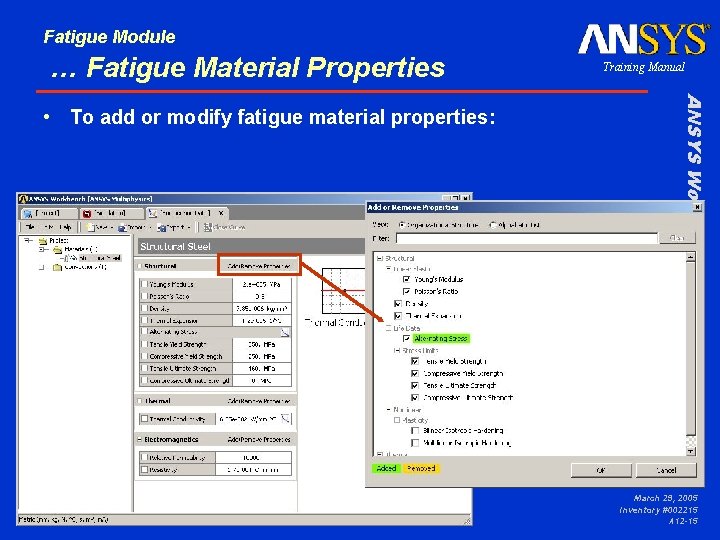Check Bilinear Isotropic Hardening option
The height and width of the screenshot is (540, 720).
click(415, 431)
